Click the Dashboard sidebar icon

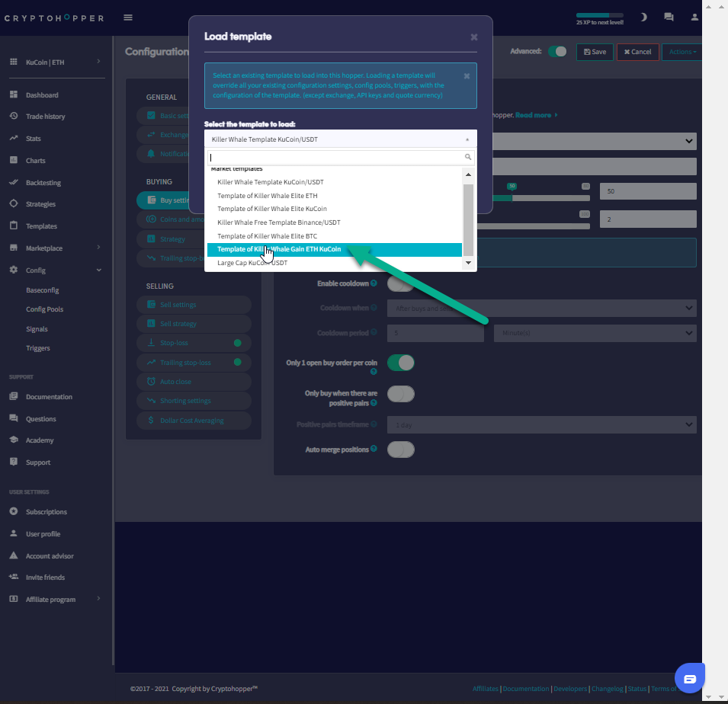tap(14, 95)
